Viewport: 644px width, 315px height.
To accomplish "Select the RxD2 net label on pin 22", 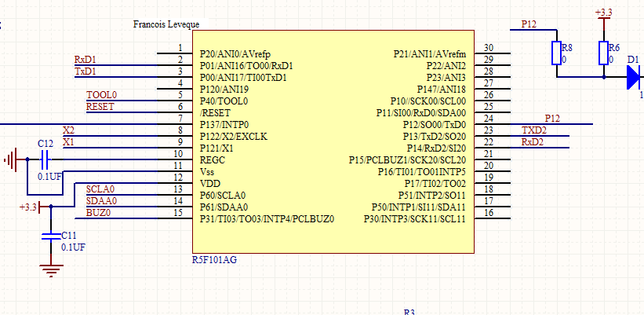I will point(533,141).
